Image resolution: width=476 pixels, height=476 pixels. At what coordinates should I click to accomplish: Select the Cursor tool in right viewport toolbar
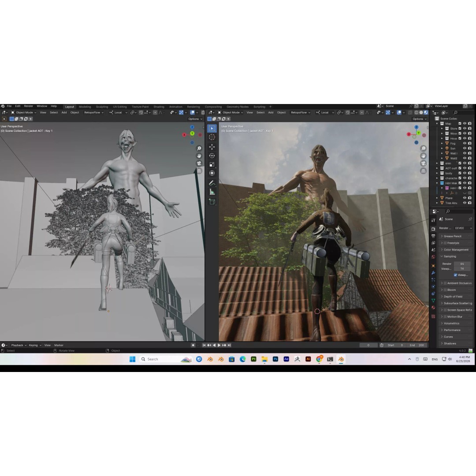[x=212, y=137]
